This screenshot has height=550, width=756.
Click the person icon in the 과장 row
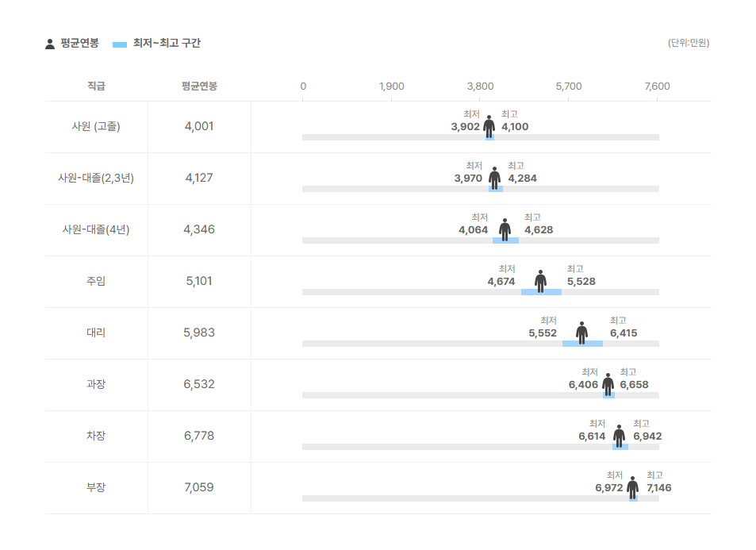(x=608, y=384)
